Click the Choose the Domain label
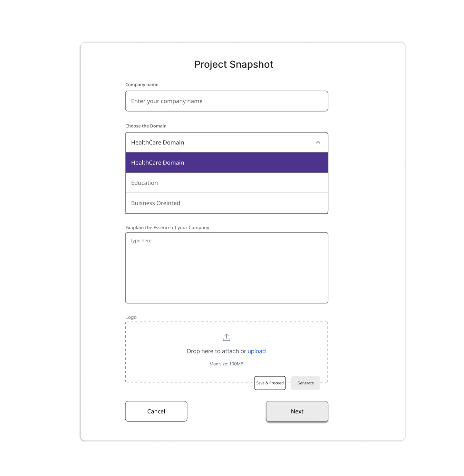The height and width of the screenshot is (476, 464). tap(146, 126)
